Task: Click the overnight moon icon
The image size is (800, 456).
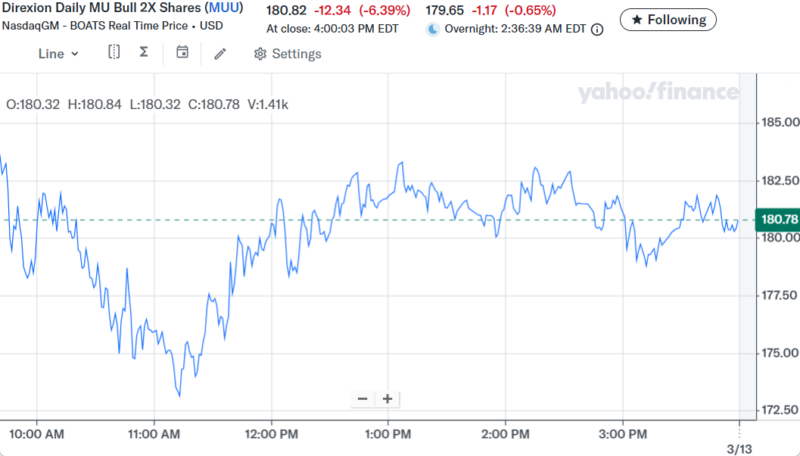Action: [432, 30]
